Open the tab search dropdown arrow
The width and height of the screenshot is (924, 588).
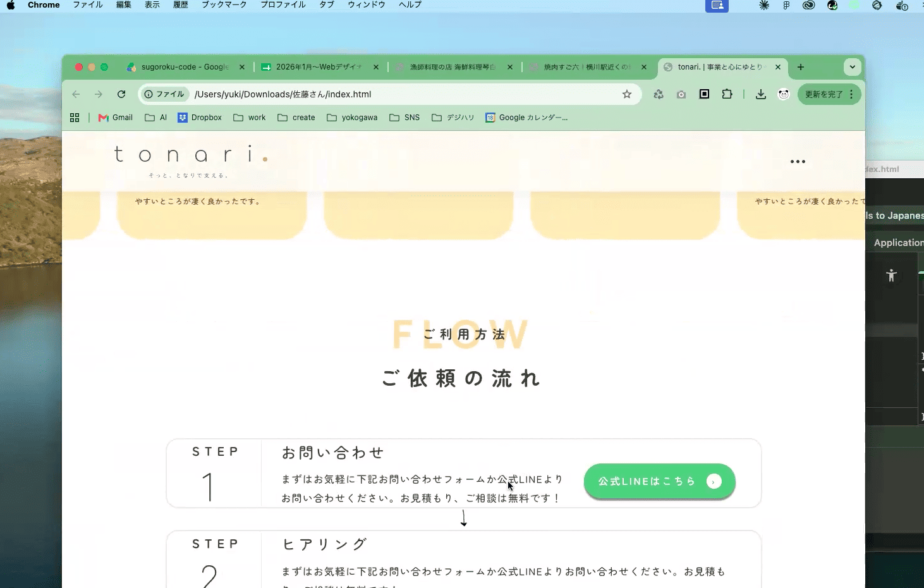point(852,67)
